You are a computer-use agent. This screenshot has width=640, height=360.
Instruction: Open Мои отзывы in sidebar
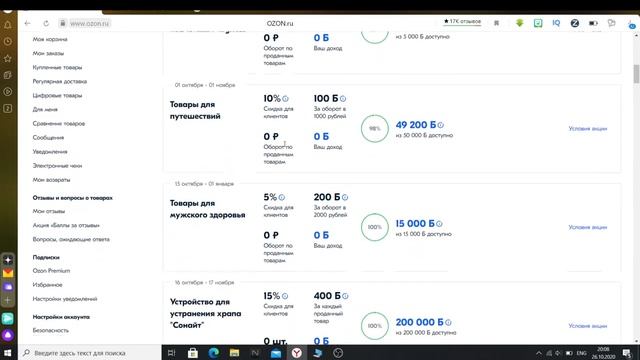[49, 211]
